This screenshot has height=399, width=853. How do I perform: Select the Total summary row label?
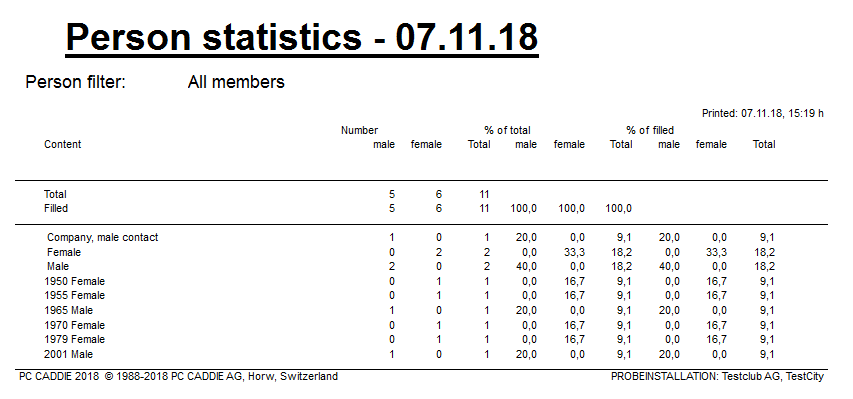[x=55, y=194]
